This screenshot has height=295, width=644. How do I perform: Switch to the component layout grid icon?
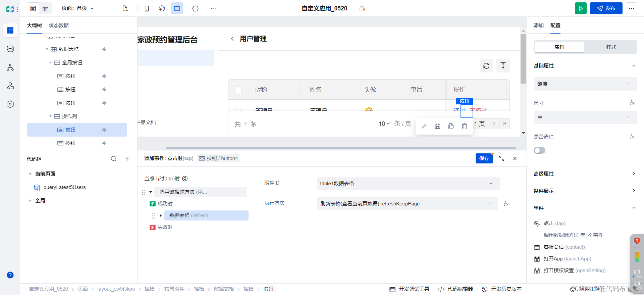(x=46, y=8)
